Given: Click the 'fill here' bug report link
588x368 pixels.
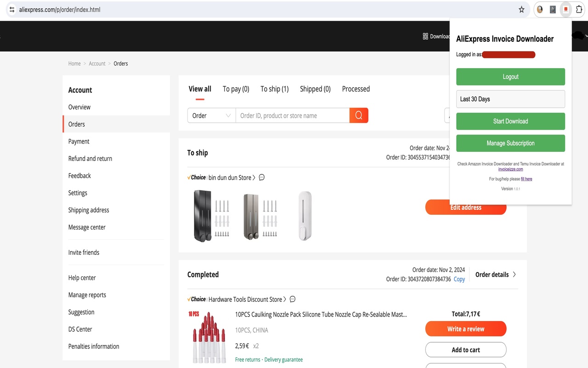Looking at the screenshot, I should (x=526, y=179).
